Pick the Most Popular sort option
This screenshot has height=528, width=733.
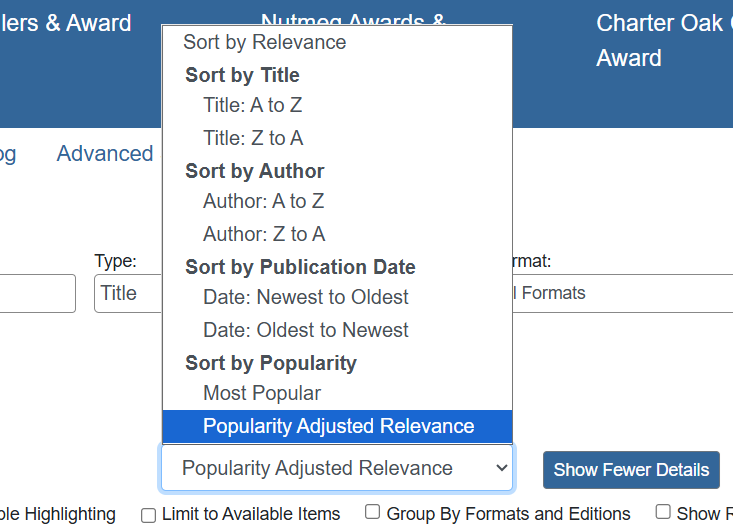261,393
